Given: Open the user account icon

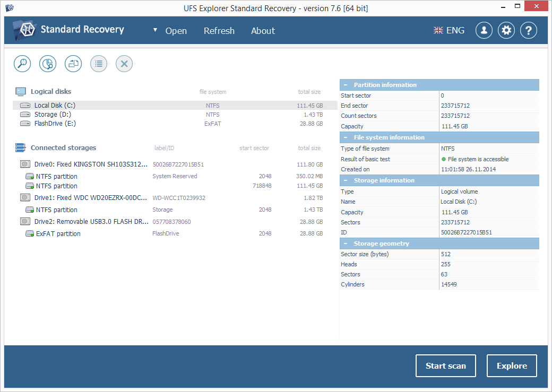Looking at the screenshot, I should pyautogui.click(x=484, y=31).
